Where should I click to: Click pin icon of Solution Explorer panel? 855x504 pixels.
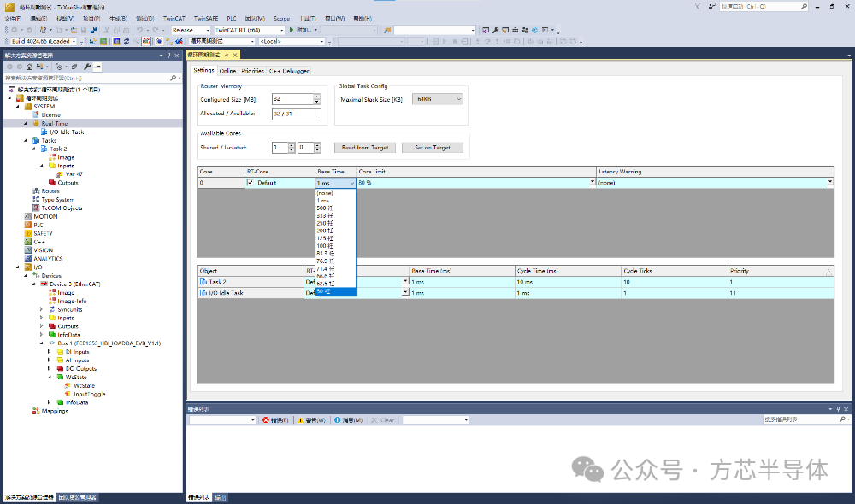[x=169, y=55]
